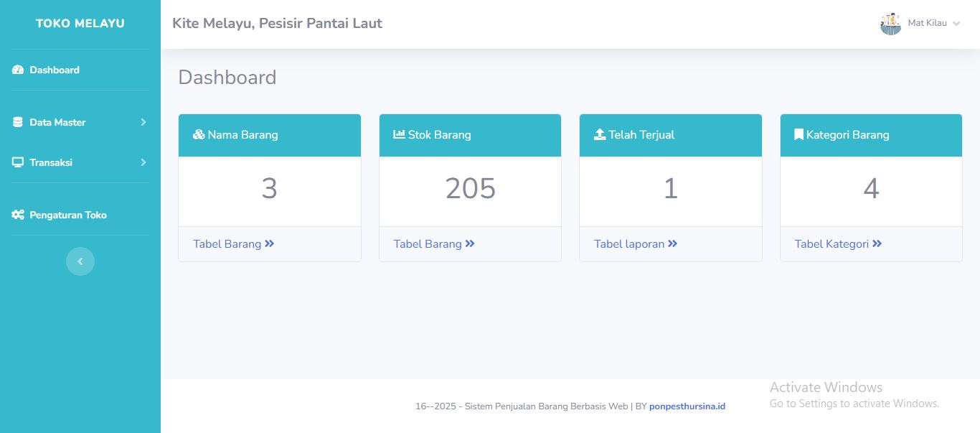Click the bar chart icon on the Stok Barang card
Viewport: 980px width, 433px height.
(x=400, y=134)
